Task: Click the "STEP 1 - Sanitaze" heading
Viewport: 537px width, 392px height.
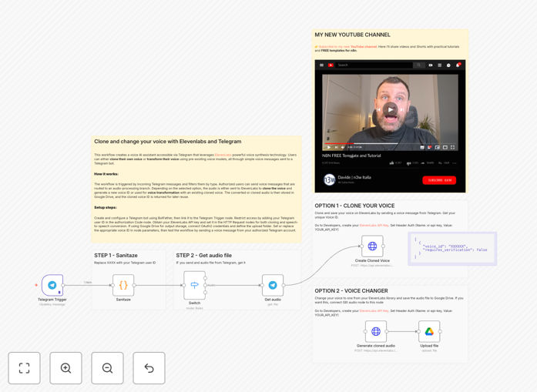Action: coord(116,256)
